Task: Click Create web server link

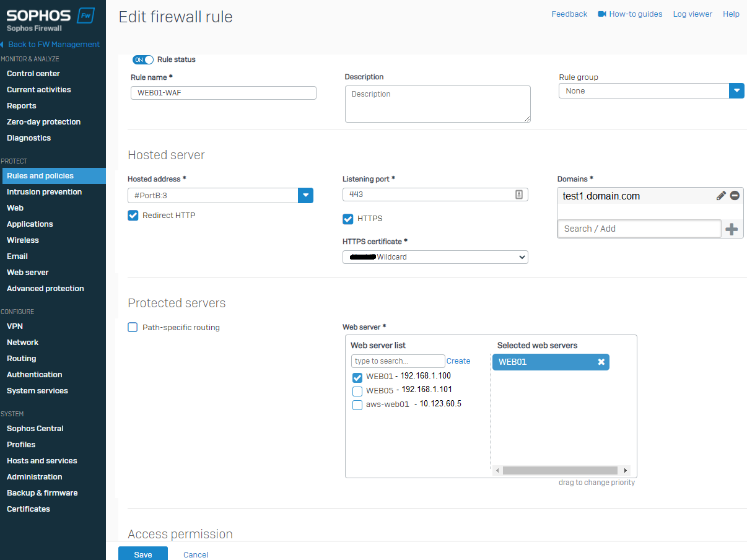Action: [458, 361]
